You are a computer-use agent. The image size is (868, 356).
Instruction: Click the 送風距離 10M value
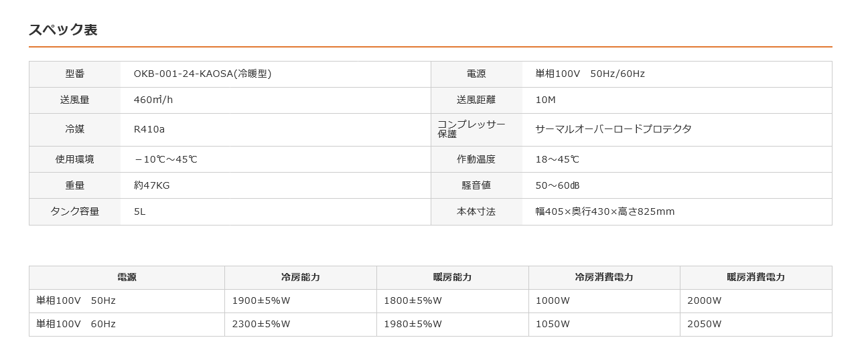546,100
